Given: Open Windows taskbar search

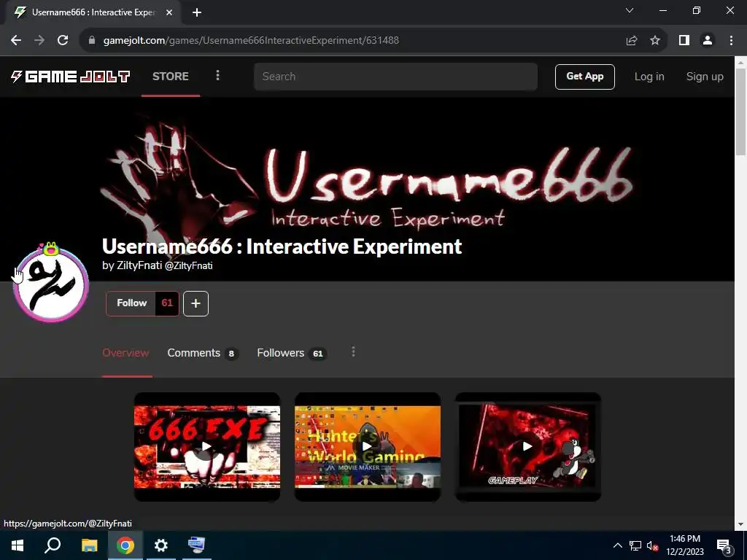Looking at the screenshot, I should pyautogui.click(x=53, y=545).
